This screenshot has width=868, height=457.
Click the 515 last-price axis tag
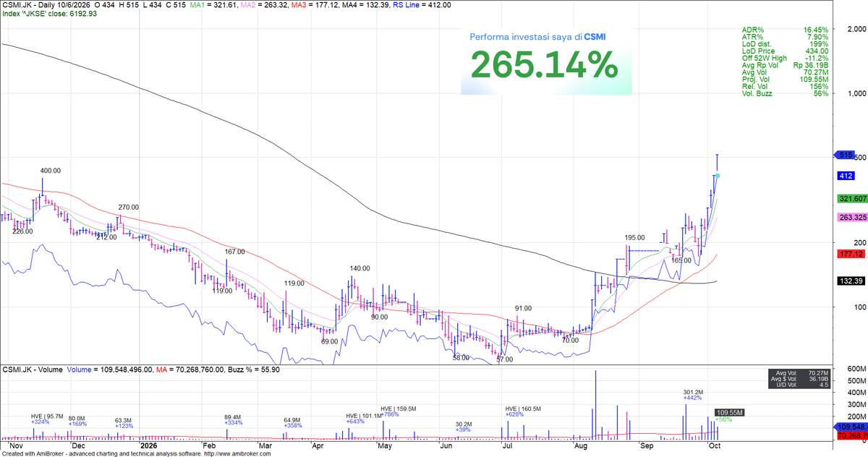pos(845,155)
